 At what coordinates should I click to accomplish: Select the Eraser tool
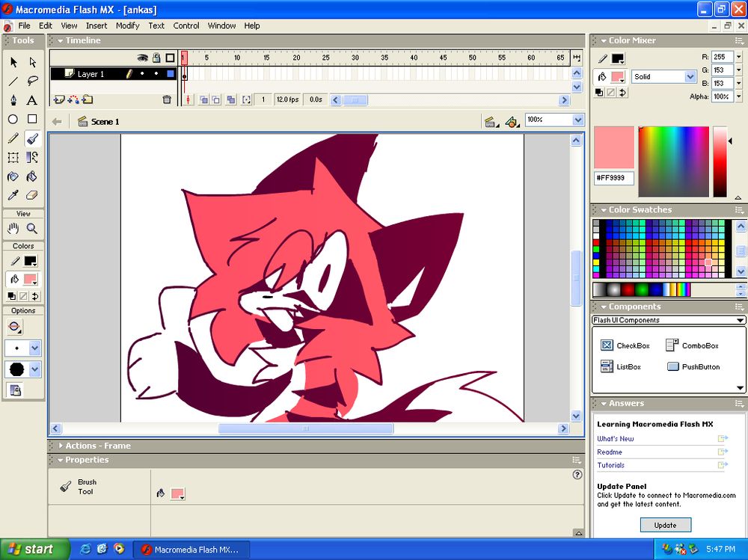tap(32, 195)
